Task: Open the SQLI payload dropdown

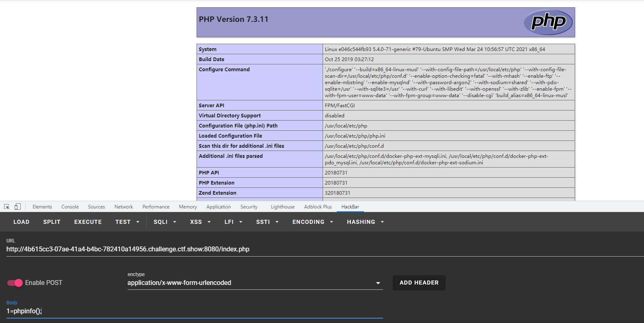Action: 165,222
